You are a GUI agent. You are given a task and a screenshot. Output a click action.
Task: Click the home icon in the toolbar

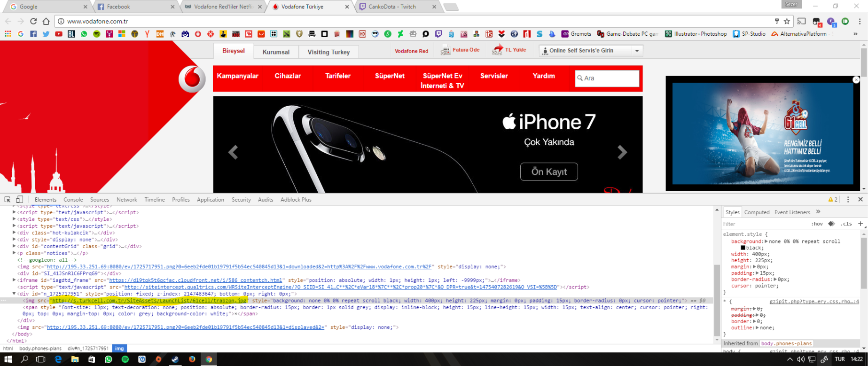[x=46, y=21]
